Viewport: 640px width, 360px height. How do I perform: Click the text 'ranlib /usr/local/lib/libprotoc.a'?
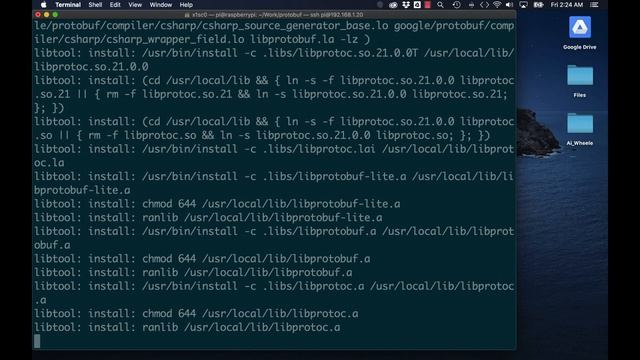241,327
